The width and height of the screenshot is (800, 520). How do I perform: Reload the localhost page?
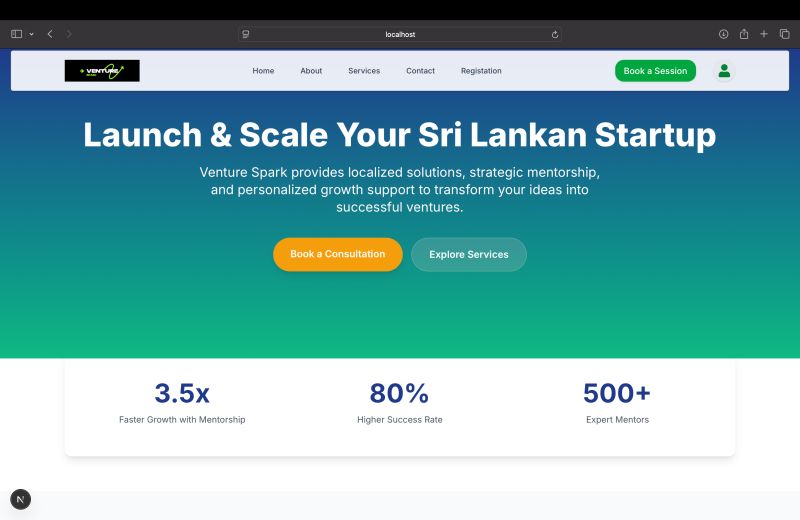(x=555, y=35)
